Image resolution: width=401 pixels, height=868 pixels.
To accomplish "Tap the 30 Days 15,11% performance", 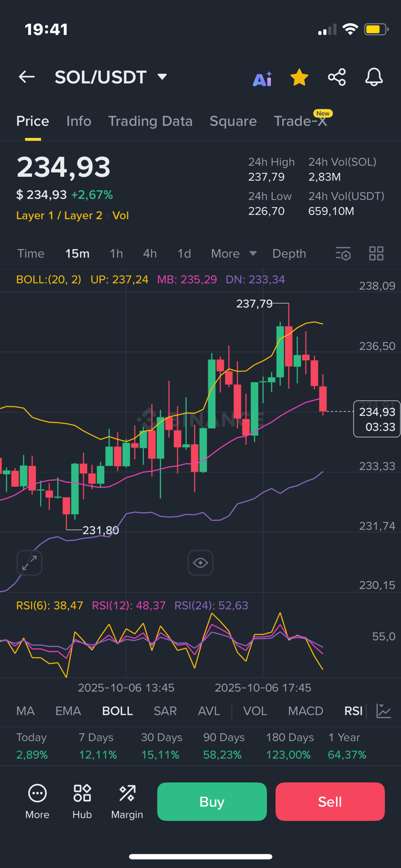I will tap(161, 746).
